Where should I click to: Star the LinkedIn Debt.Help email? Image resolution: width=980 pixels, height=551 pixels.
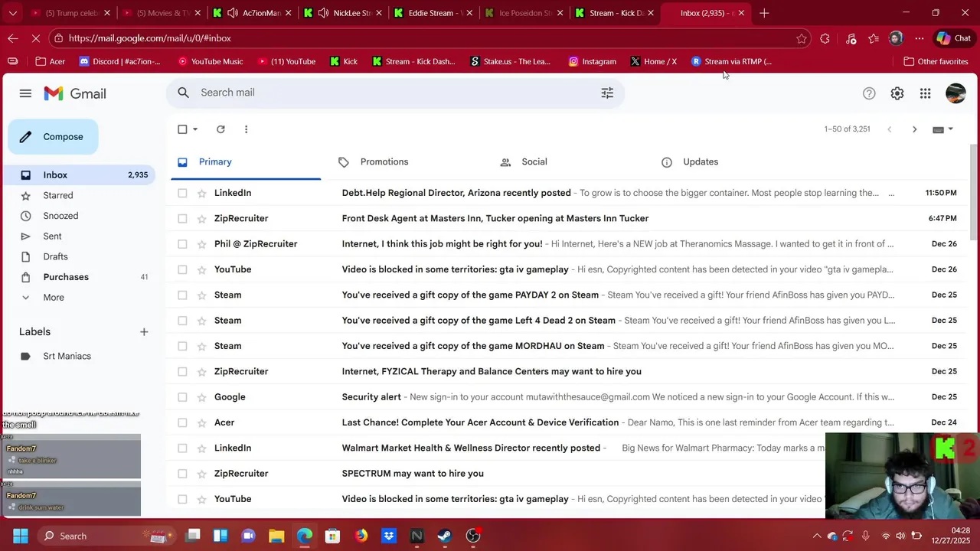(202, 193)
